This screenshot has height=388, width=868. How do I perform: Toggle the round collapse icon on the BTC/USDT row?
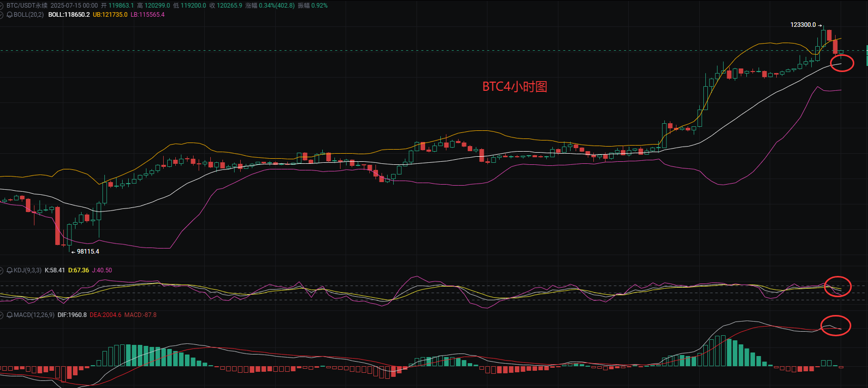[x=3, y=6]
